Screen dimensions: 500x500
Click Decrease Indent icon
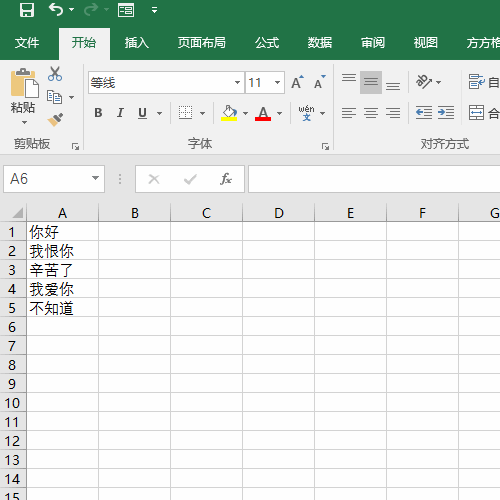tap(424, 113)
